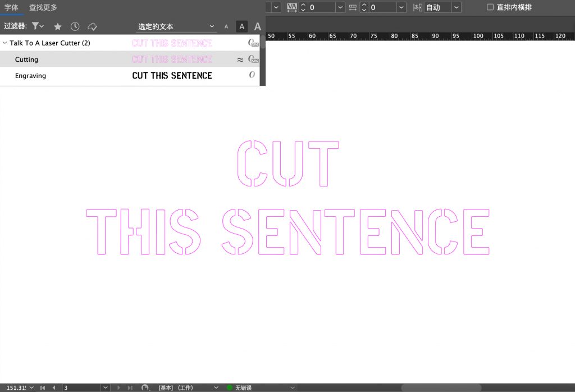Click the zoom percentage field 151.31
The height and width of the screenshot is (392, 575).
16,388
